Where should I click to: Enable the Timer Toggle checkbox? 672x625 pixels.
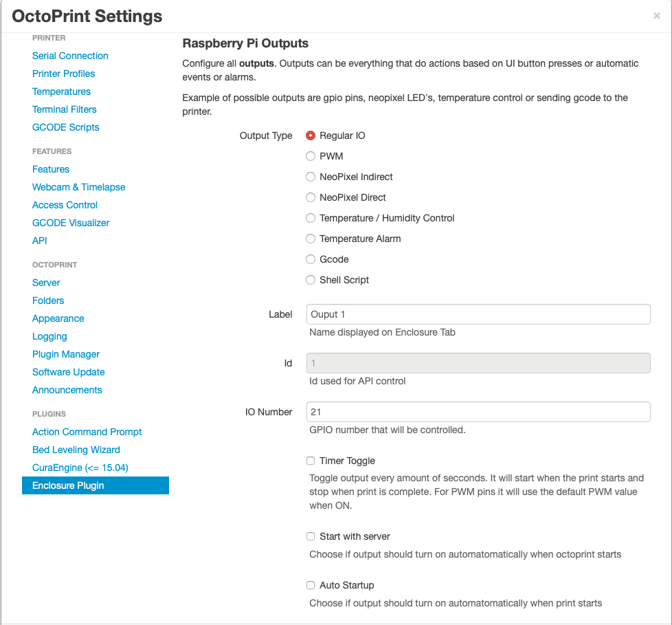(x=311, y=461)
